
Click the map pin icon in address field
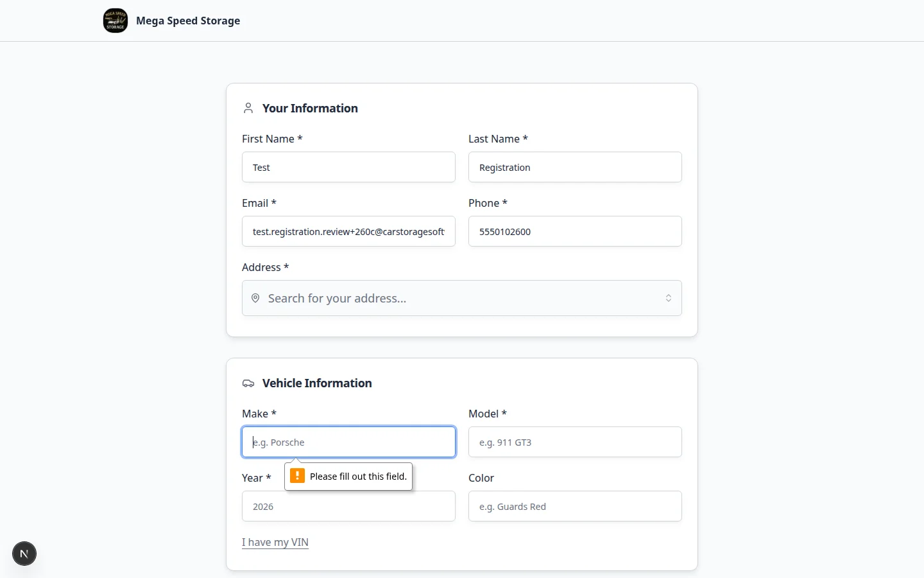pyautogui.click(x=255, y=298)
